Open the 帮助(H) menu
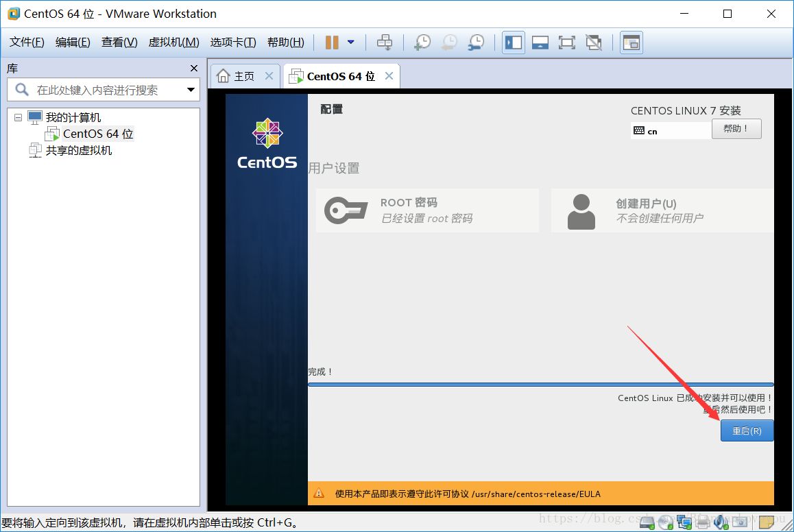 (x=286, y=43)
